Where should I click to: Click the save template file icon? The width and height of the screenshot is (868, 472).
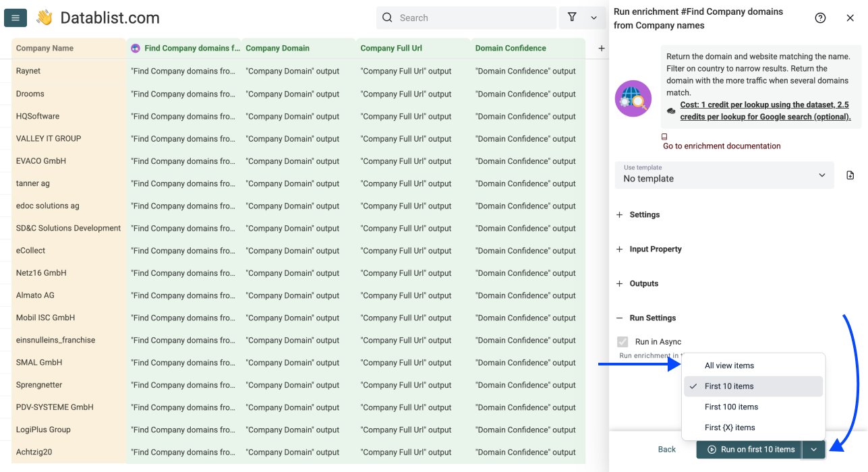coord(850,175)
